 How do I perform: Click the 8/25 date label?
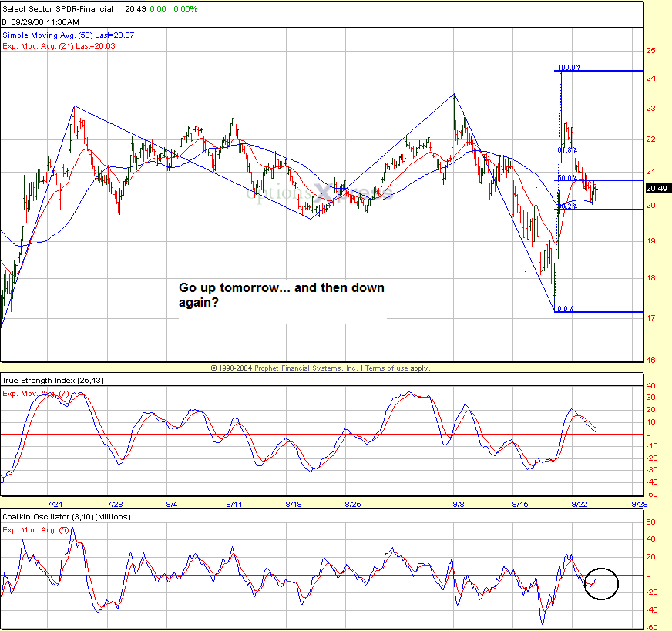click(353, 504)
